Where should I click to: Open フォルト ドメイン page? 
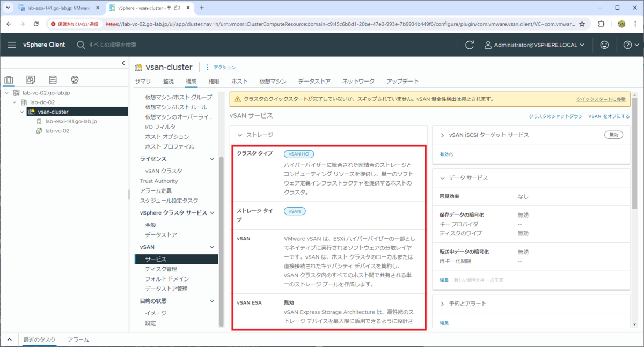tap(167, 279)
